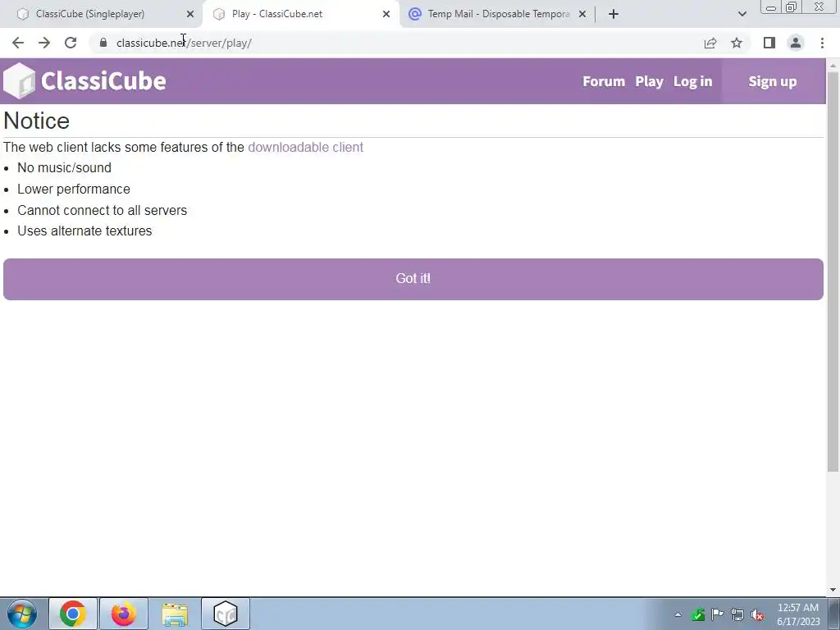Click the scrollbar down arrow
Screen dimensions: 840x630
833,590
